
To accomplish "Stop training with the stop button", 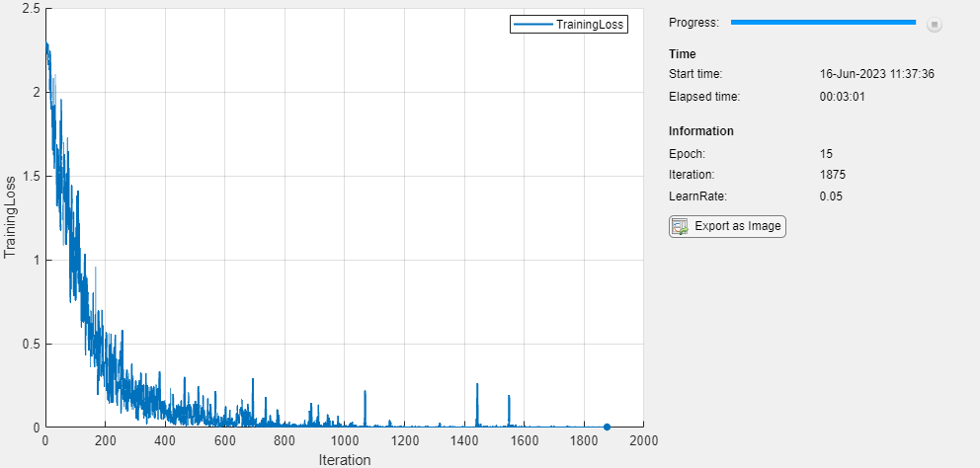I will (934, 25).
